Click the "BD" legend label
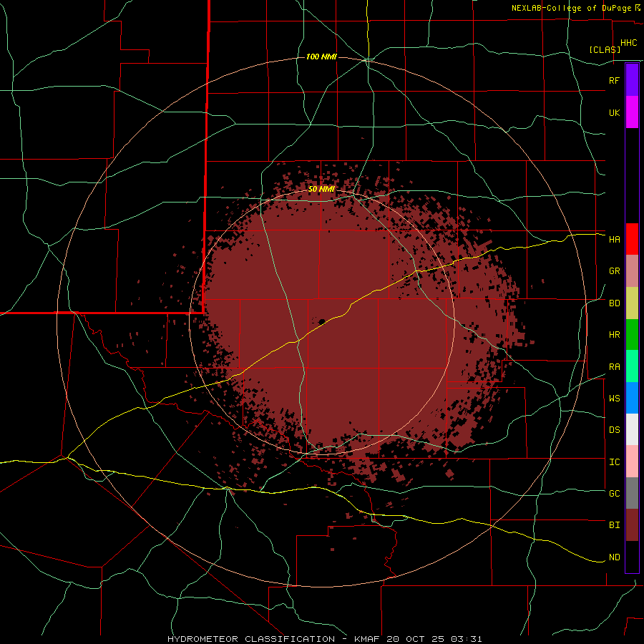This screenshot has width=644, height=644. pos(614,303)
